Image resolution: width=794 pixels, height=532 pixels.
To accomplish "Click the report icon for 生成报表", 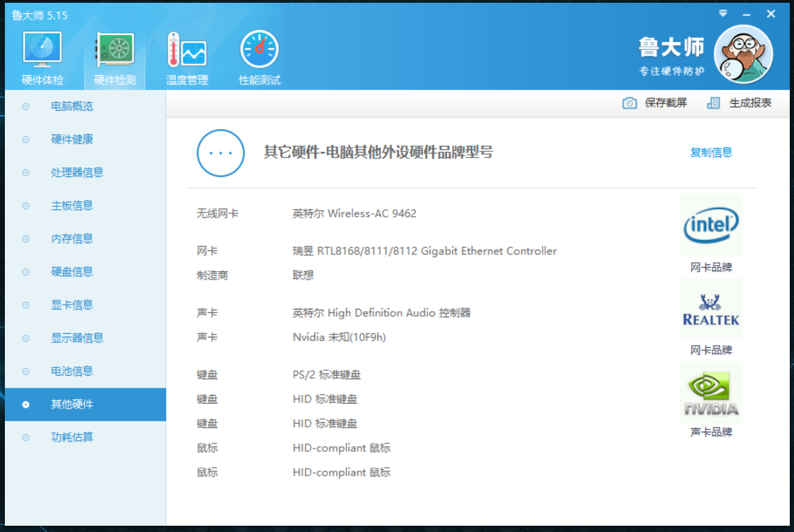I will click(713, 103).
